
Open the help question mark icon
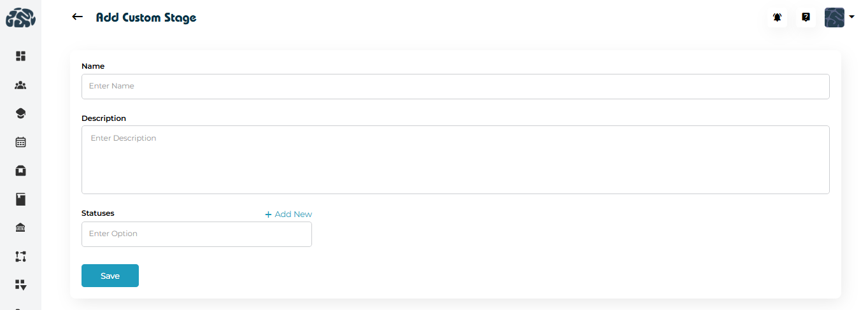point(806,18)
